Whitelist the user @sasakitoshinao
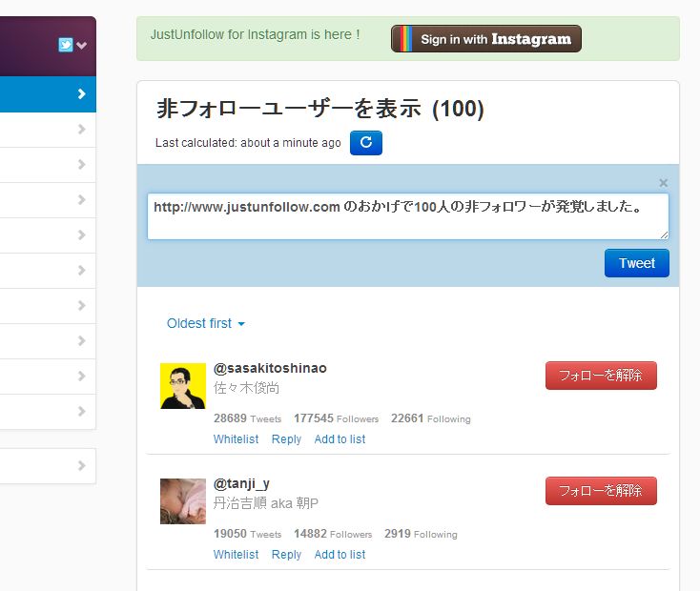This screenshot has height=591, width=700. point(236,439)
